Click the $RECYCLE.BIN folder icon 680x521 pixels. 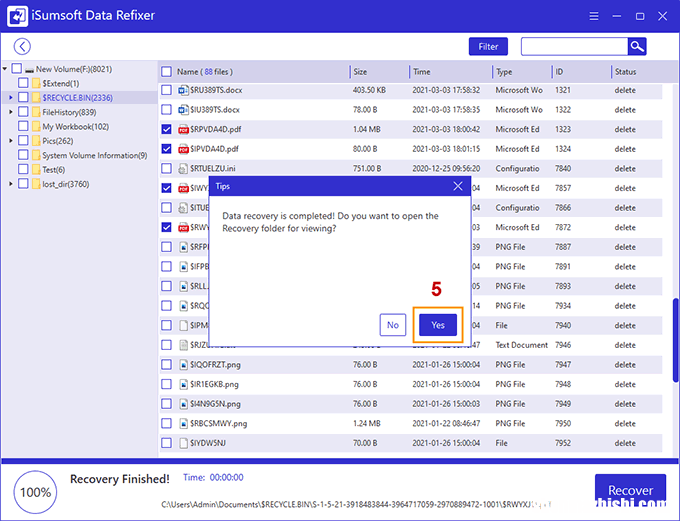coord(35,98)
